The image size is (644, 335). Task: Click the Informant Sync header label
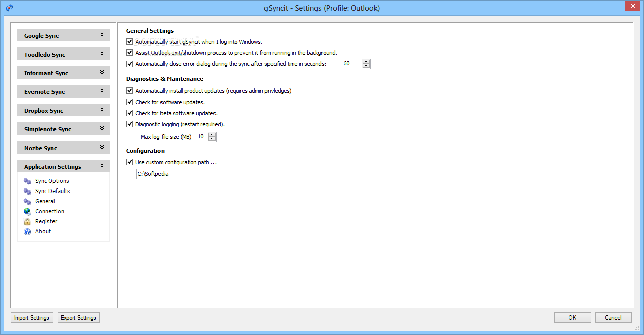coord(46,73)
